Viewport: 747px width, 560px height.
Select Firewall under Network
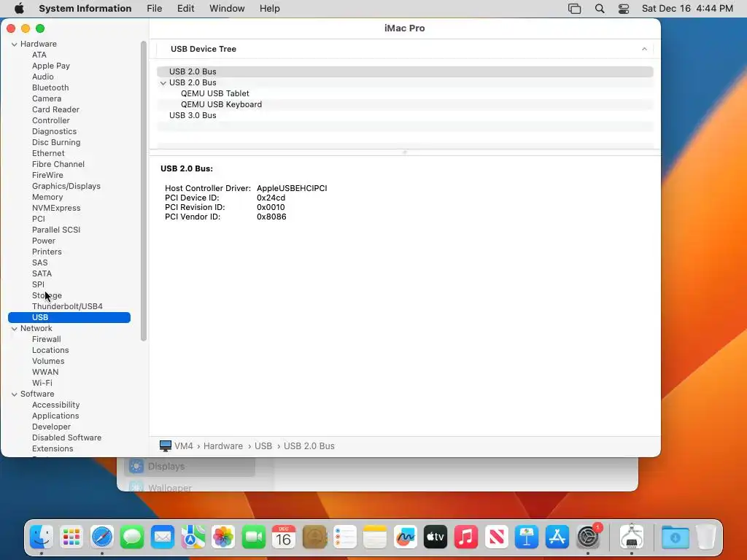click(x=46, y=340)
